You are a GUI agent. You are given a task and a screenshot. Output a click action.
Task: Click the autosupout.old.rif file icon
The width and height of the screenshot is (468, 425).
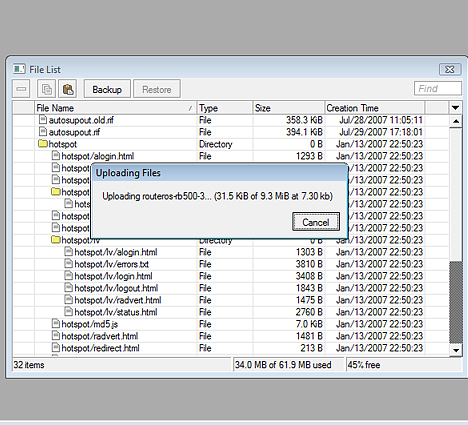click(43, 120)
